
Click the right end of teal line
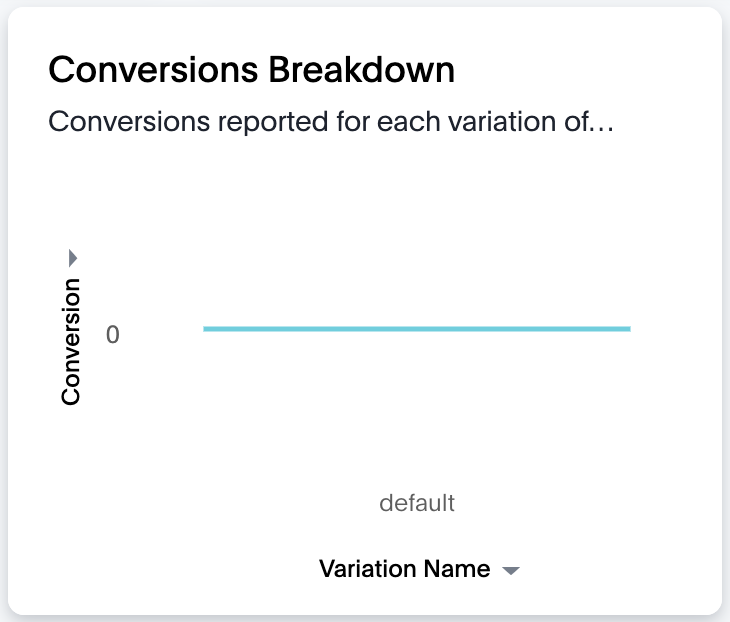pyautogui.click(x=628, y=329)
